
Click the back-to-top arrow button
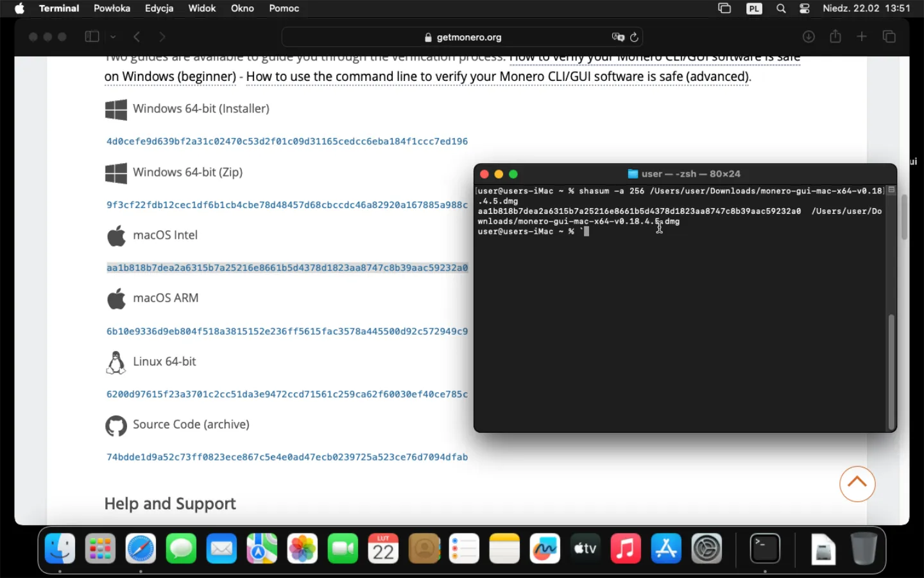click(857, 484)
